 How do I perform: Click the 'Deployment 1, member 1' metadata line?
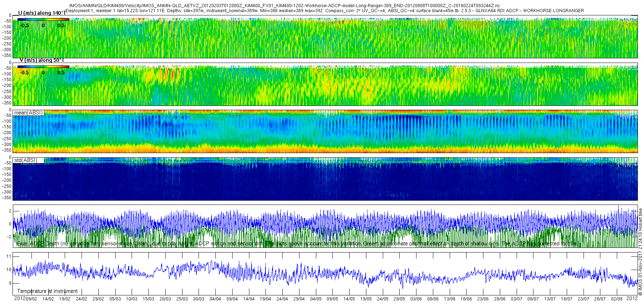point(325,11)
